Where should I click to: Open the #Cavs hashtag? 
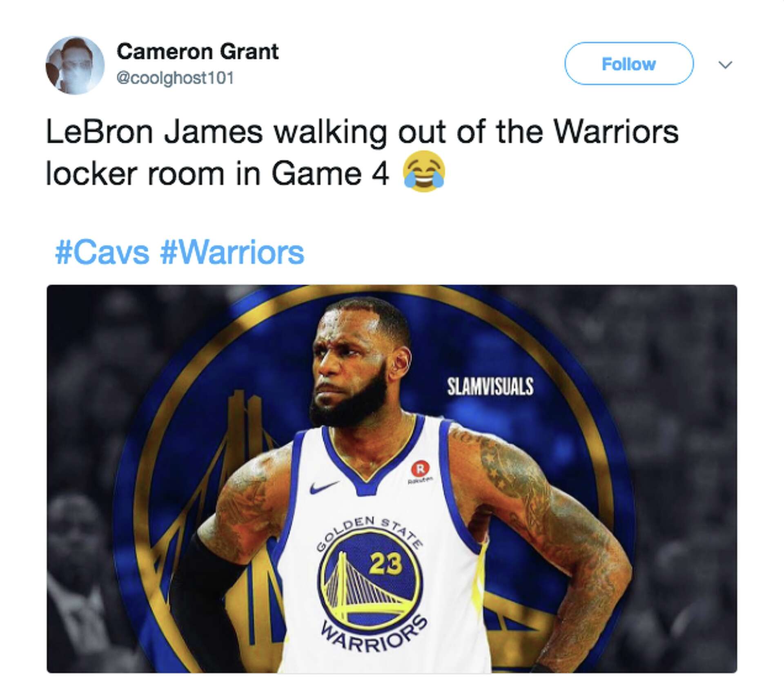102,252
